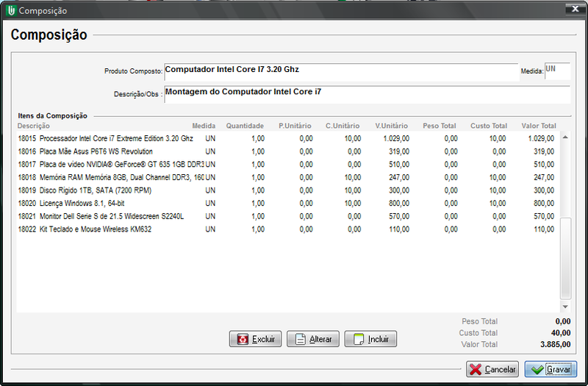588x386 pixels.
Task: Click the Quantidade column header
Action: pos(245,126)
